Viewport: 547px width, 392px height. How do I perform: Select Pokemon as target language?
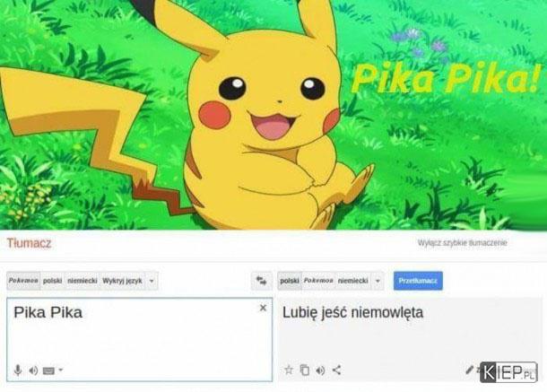[x=318, y=281]
